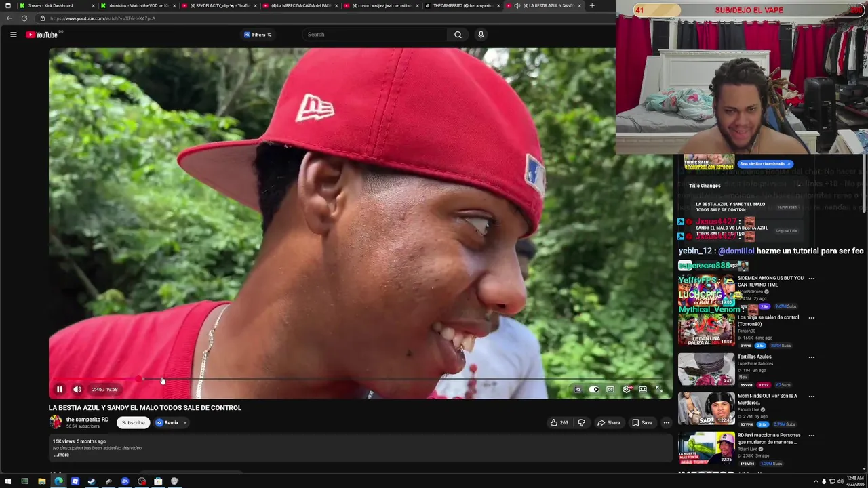The image size is (868, 488).
Task: Open options for RDJavi reacciona video
Action: click(811, 436)
